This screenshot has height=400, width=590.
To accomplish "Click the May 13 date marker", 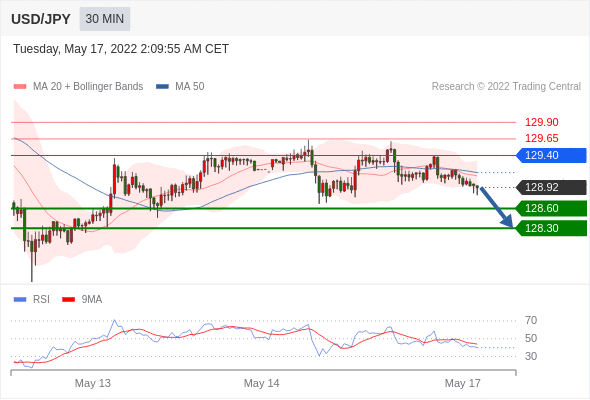I will click(x=93, y=383).
